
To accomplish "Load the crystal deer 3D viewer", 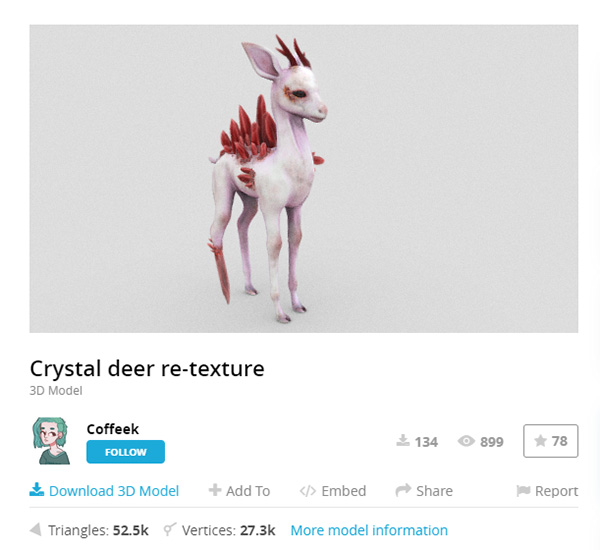I will (304, 179).
